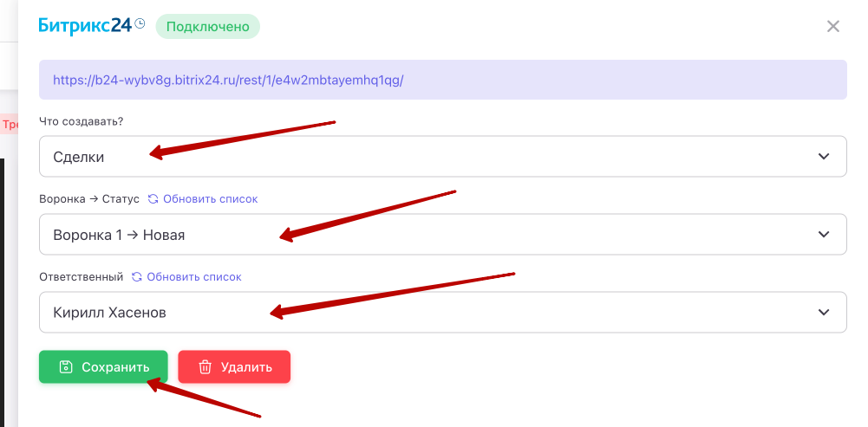Image resolution: width=868 pixels, height=427 pixels.
Task: Click the Битрикс24 logo text
Action: 85,26
